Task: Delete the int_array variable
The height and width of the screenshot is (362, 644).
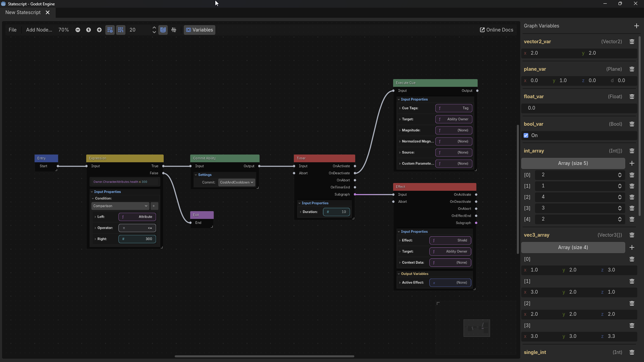Action: pos(632,151)
